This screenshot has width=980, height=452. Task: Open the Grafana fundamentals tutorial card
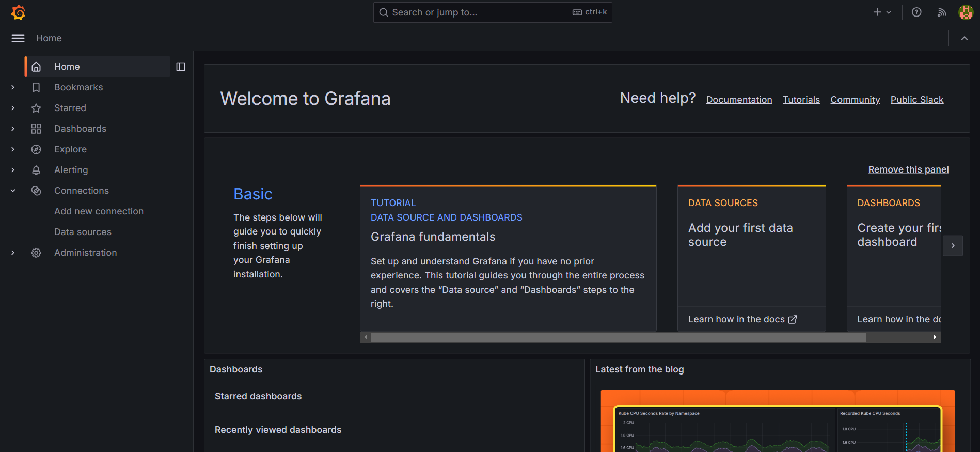tap(508, 258)
